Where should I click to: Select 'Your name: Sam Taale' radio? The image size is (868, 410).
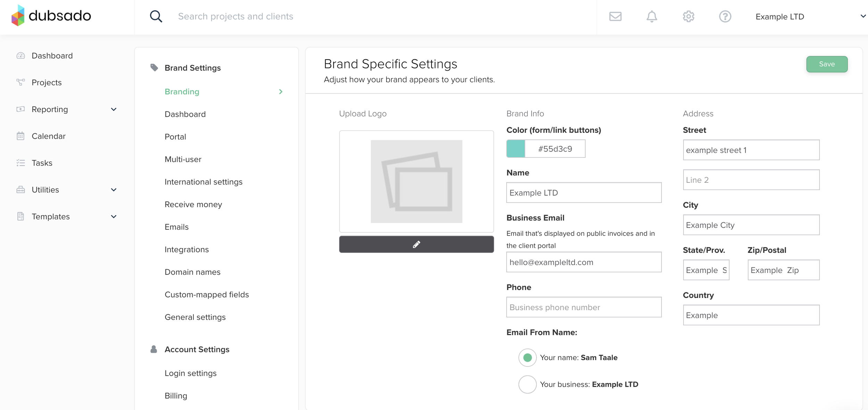527,358
